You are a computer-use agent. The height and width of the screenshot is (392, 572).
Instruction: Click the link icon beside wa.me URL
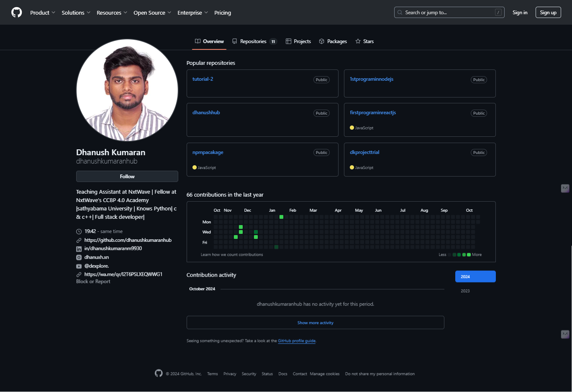pyautogui.click(x=79, y=274)
